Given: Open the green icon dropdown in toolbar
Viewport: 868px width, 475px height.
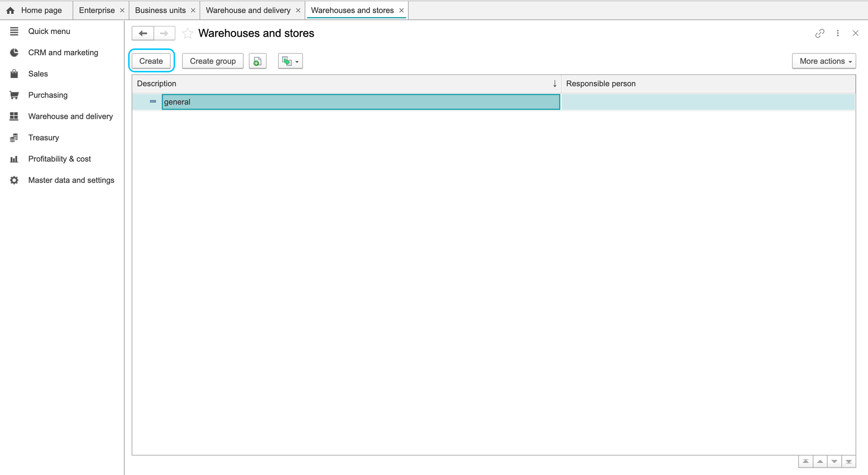Looking at the screenshot, I should click(290, 61).
